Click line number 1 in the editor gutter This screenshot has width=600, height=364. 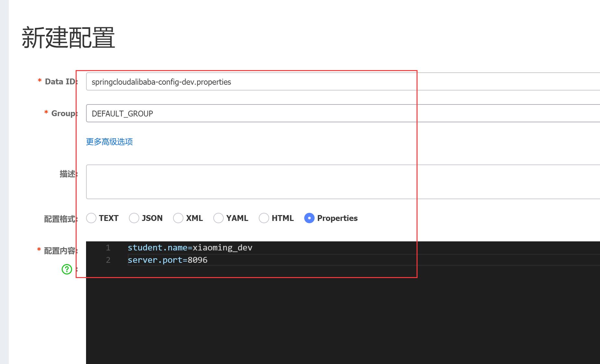[x=108, y=248]
